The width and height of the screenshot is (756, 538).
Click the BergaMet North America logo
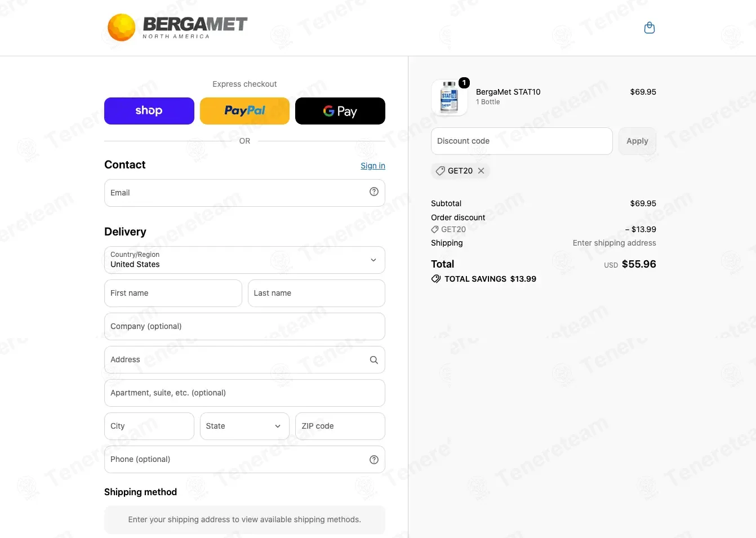click(x=177, y=28)
